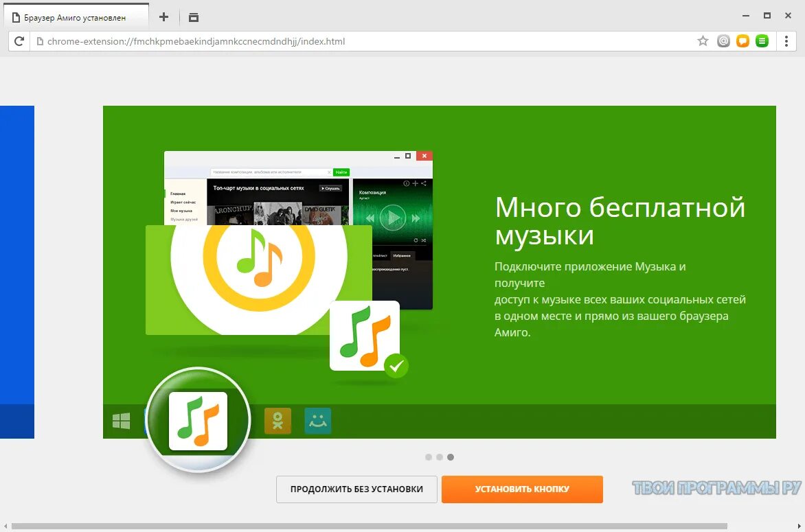805x532 pixels.
Task: Select the third active slide dot
Action: [451, 457]
